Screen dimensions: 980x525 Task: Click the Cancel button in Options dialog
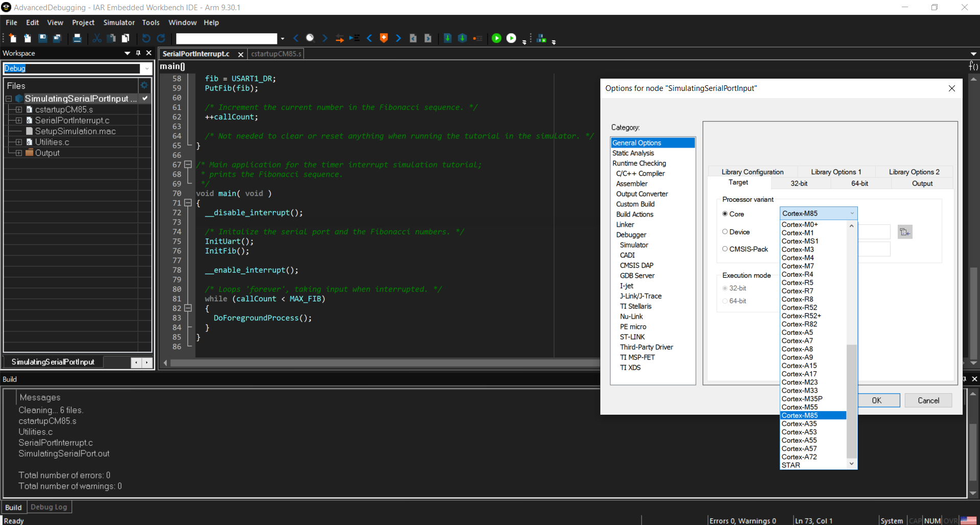point(928,400)
